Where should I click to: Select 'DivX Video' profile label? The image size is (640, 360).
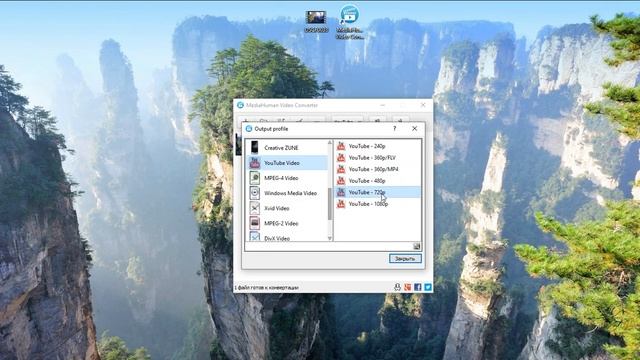(277, 238)
